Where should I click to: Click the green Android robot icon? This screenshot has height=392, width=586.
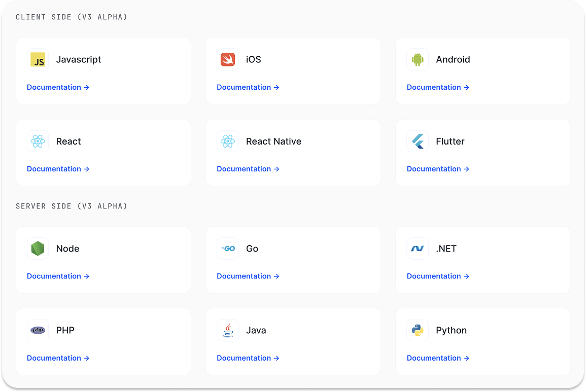(x=418, y=60)
